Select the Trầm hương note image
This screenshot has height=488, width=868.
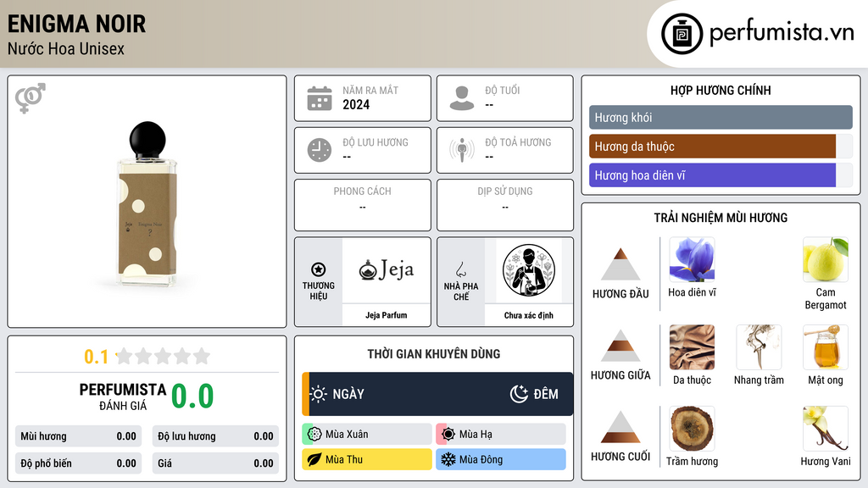point(692,429)
